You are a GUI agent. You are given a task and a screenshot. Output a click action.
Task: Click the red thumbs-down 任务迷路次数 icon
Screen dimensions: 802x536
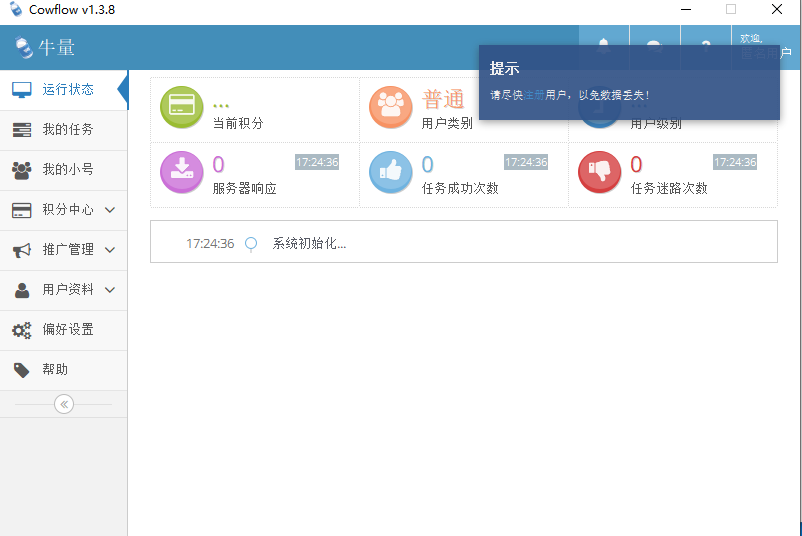pos(599,172)
